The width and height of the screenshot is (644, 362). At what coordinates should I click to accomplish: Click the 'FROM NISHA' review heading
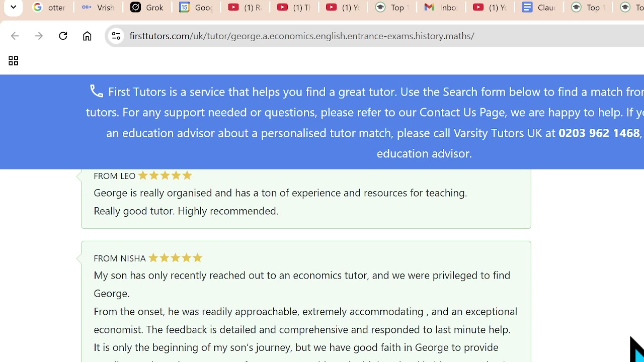pyautogui.click(x=119, y=258)
